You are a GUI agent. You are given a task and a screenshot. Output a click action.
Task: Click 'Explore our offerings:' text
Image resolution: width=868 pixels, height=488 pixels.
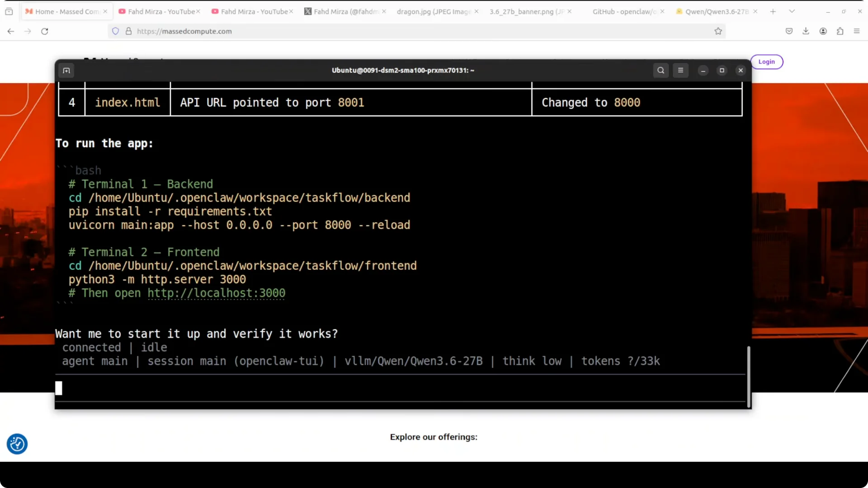[434, 437]
